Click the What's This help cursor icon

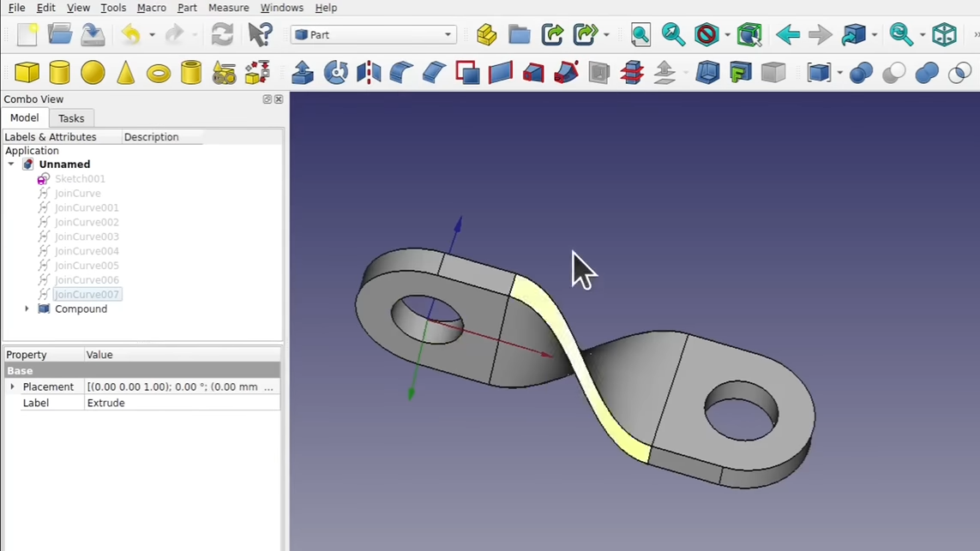point(260,34)
